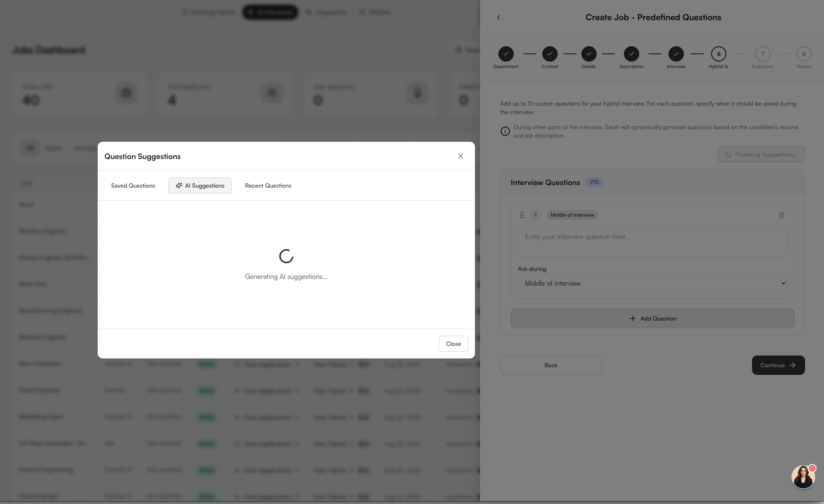
Task: Click the Close button in dialog footer
Action: pos(453,344)
